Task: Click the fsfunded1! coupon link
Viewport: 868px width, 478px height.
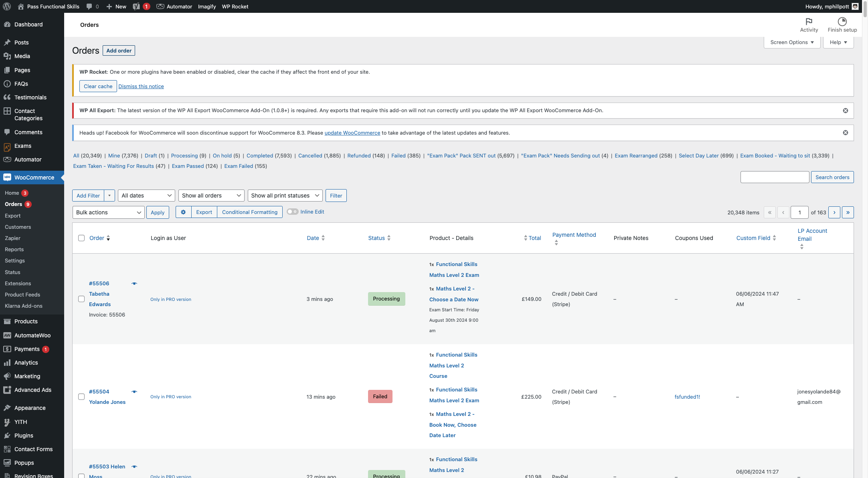Action: click(x=687, y=397)
